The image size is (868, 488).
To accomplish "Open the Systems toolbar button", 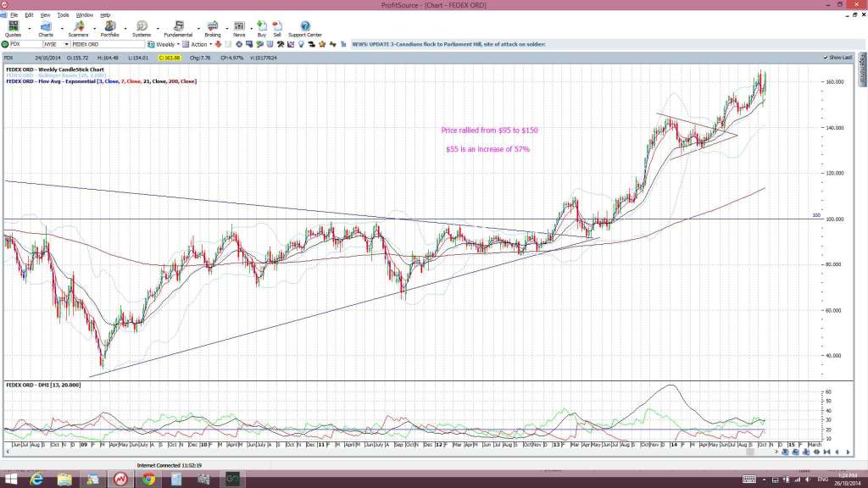I will [142, 29].
